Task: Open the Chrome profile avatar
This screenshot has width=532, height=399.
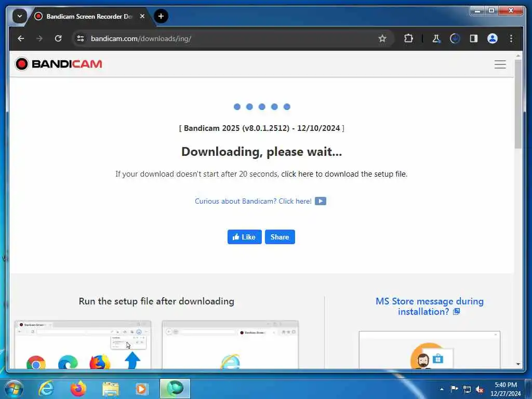Action: pos(493,38)
